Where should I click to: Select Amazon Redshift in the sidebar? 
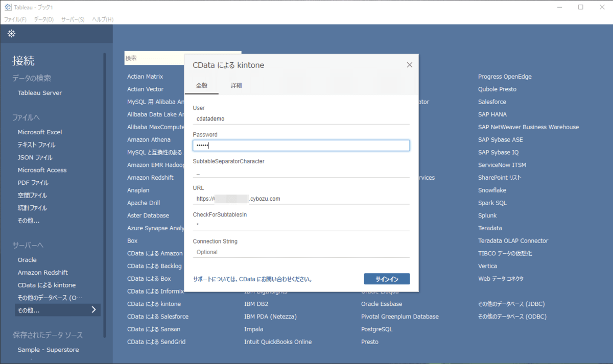coord(43,273)
